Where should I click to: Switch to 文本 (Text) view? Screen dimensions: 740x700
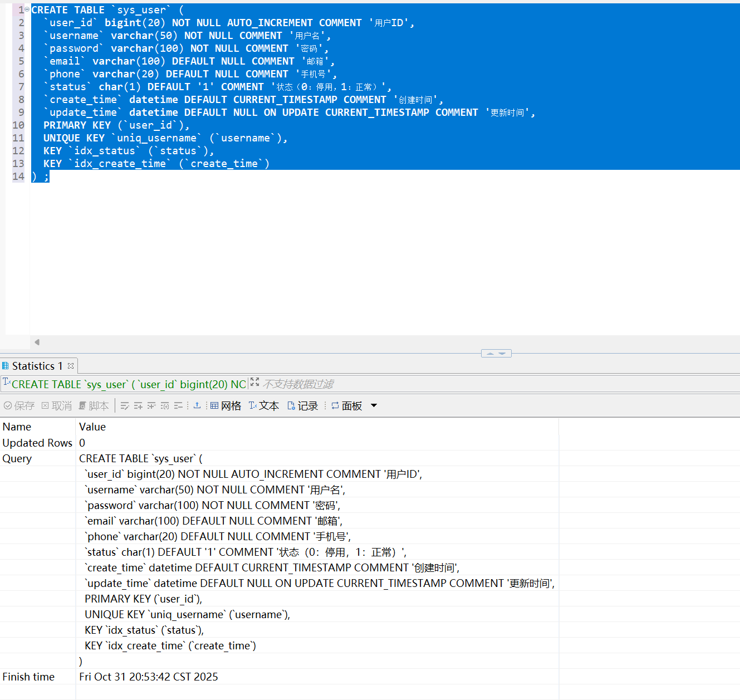tap(264, 406)
